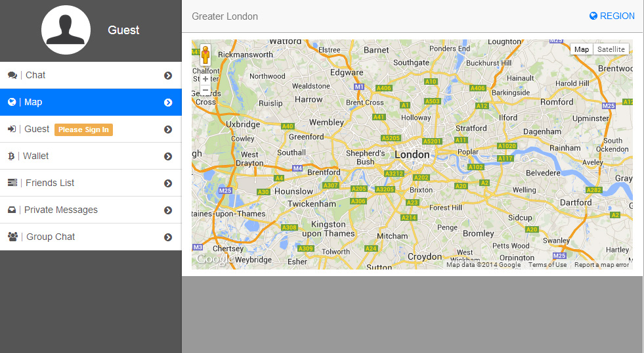Click the Bromley label on the map

coord(479,233)
